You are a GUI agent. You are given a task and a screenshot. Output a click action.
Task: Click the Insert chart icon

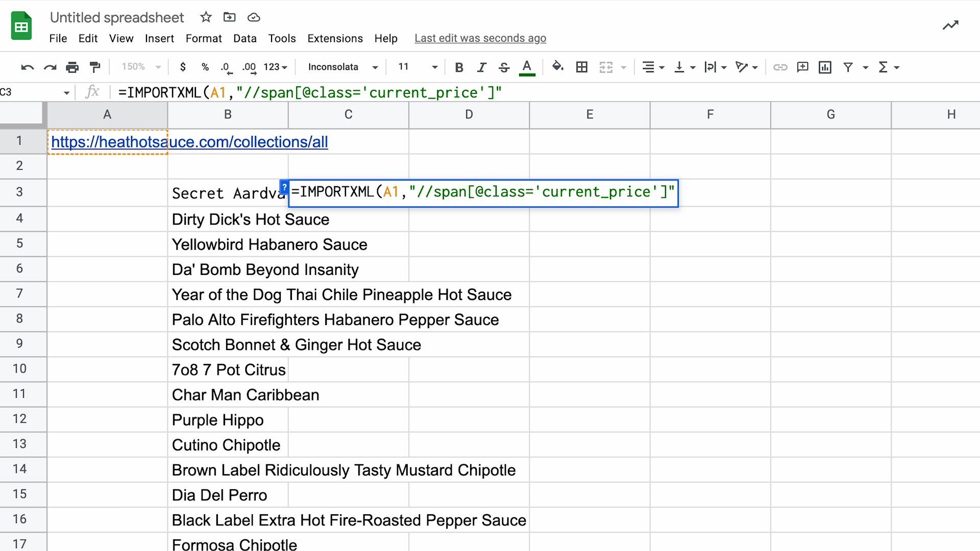(825, 67)
